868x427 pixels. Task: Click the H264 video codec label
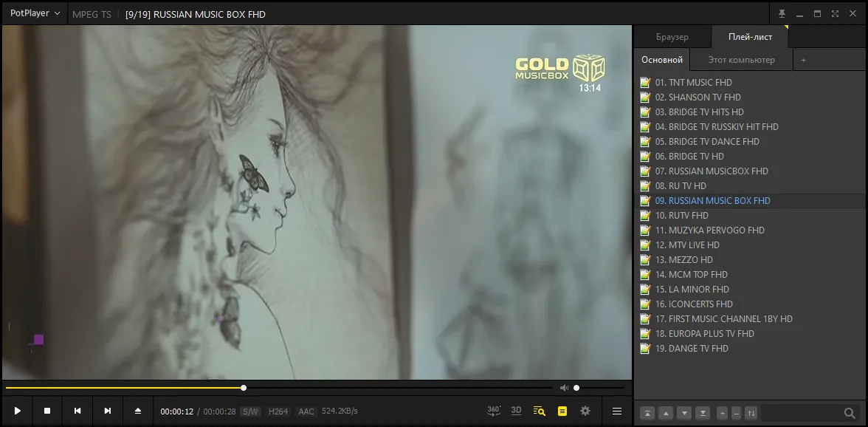click(x=278, y=411)
